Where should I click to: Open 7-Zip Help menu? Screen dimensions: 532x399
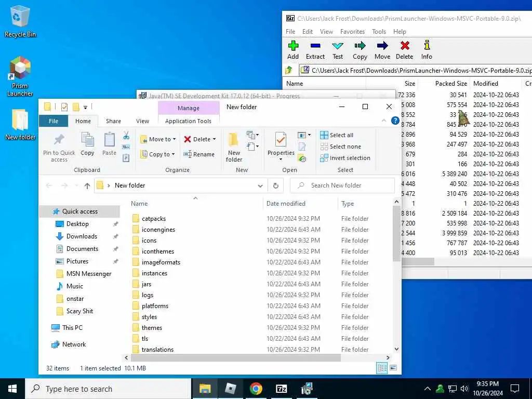point(400,32)
